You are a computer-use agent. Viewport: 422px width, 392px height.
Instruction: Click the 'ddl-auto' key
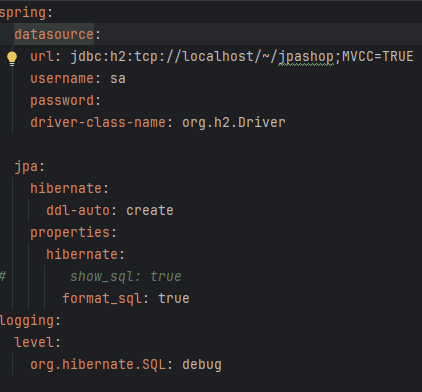point(78,210)
